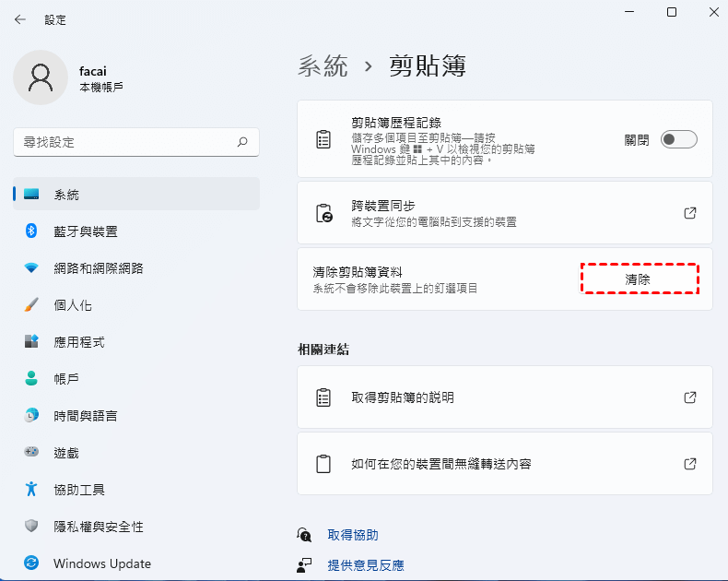Click the network Wi-Fi icon in sidebar
Image resolution: width=728 pixels, height=581 pixels.
pyautogui.click(x=31, y=268)
